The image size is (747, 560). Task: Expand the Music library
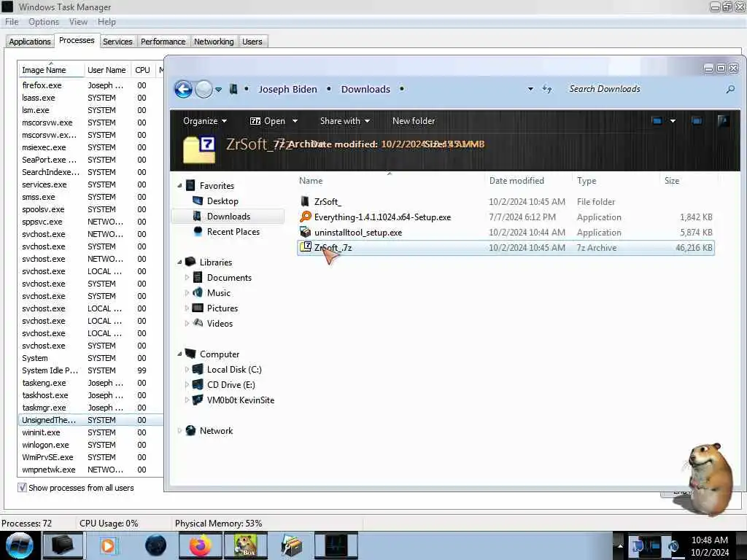(x=187, y=293)
